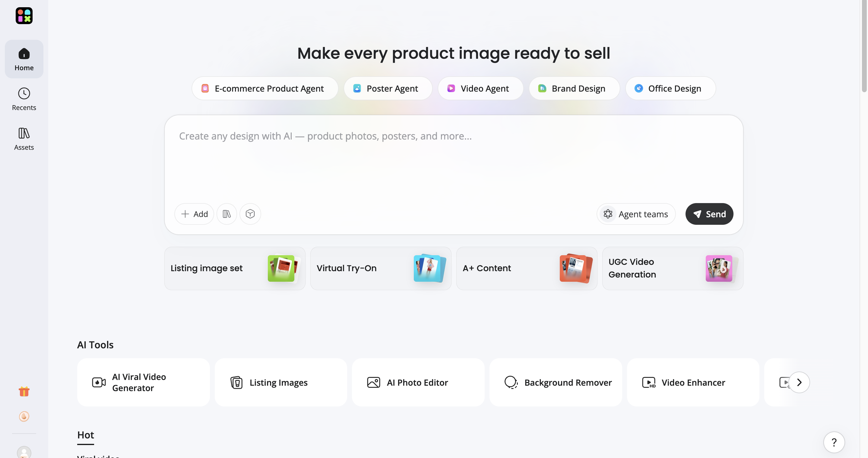Select the Brand Design chip
Screen dimensions: 868x458
point(574,88)
